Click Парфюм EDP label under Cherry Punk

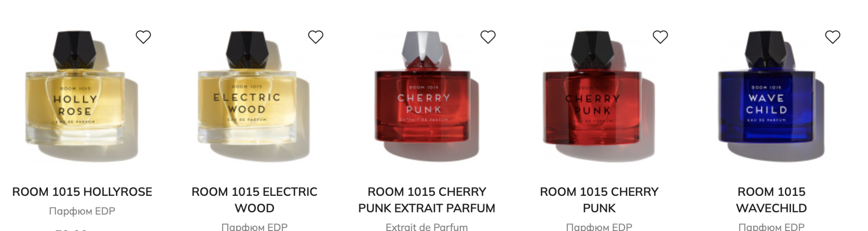point(599,227)
